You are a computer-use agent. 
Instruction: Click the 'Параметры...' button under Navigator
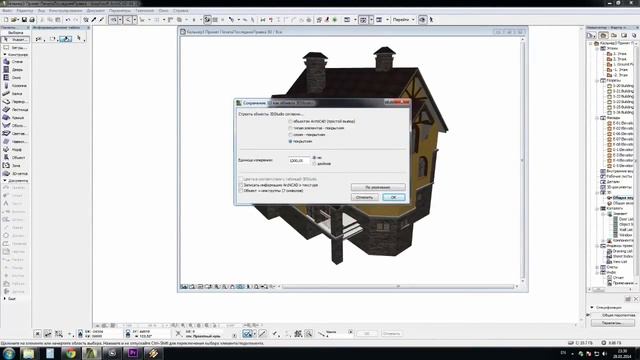coord(613,323)
